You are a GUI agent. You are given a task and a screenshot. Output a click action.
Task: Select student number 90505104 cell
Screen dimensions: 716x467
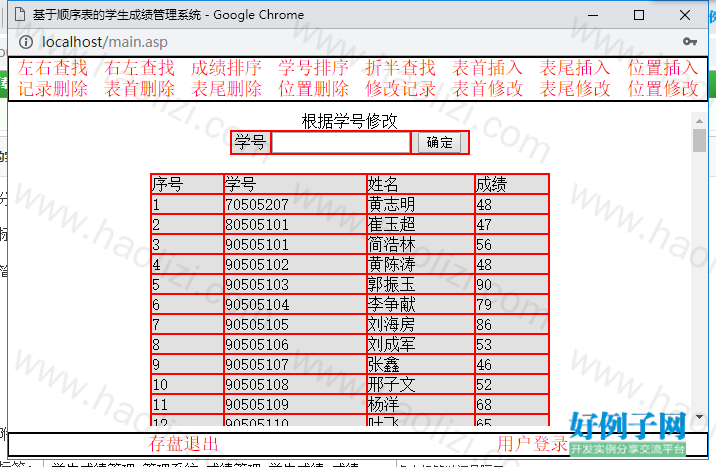coord(295,304)
